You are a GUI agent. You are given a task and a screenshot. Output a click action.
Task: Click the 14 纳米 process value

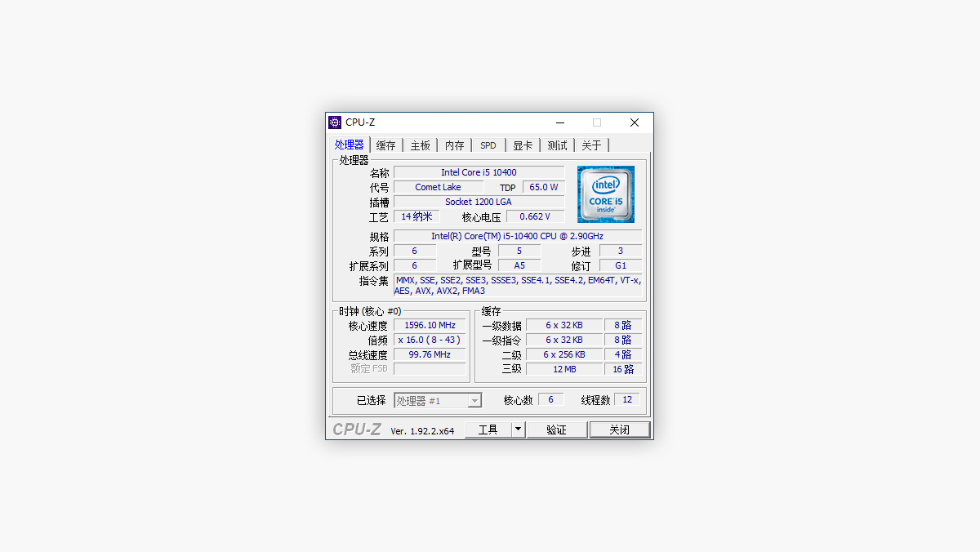click(x=416, y=216)
